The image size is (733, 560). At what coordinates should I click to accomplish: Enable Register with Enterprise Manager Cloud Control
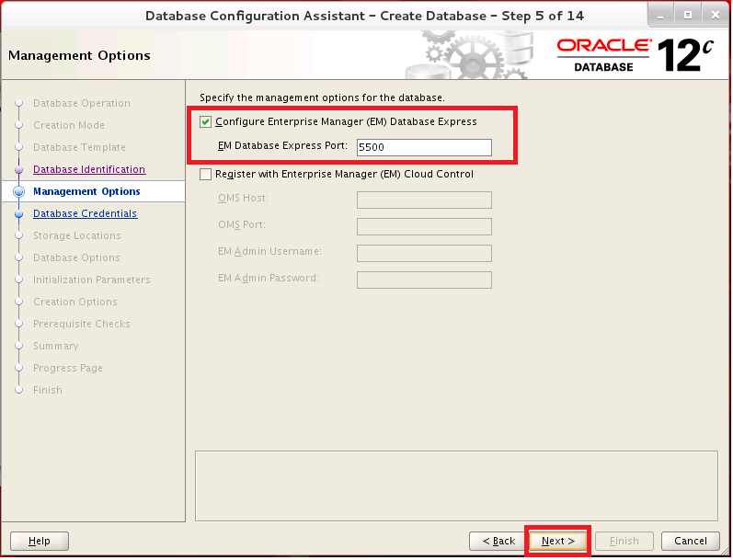click(x=205, y=174)
